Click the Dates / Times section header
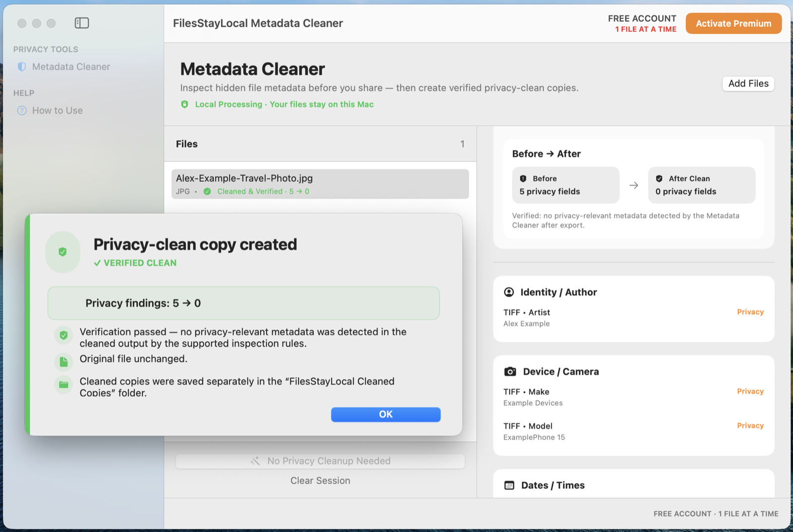The width and height of the screenshot is (793, 532). click(553, 485)
